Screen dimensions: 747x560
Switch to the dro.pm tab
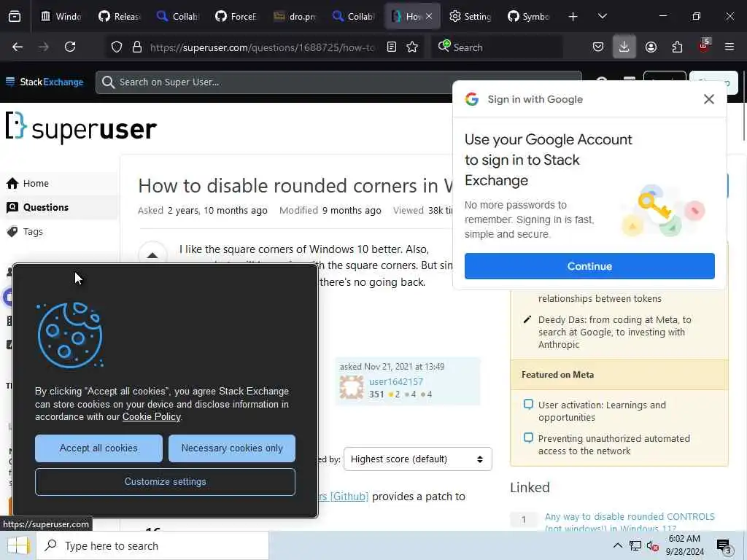point(295,17)
